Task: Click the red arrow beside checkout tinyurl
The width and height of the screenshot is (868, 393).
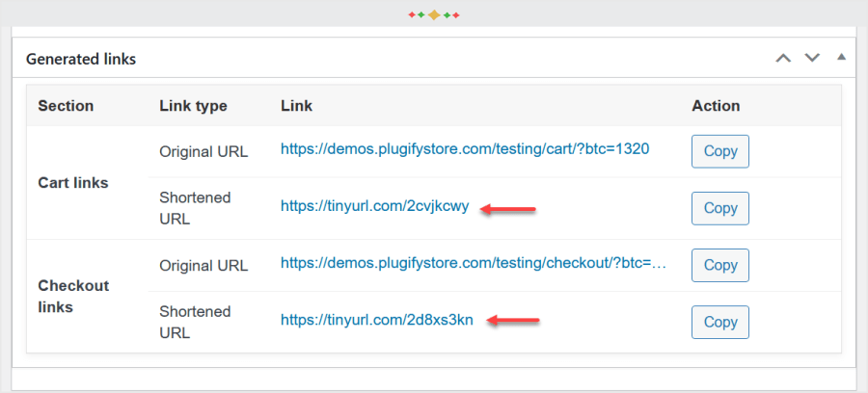Action: (x=512, y=321)
